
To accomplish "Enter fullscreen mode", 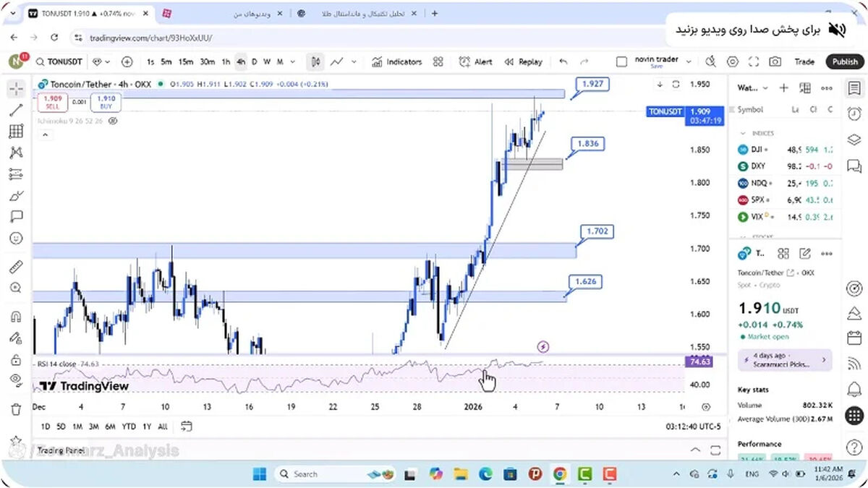I will (754, 62).
